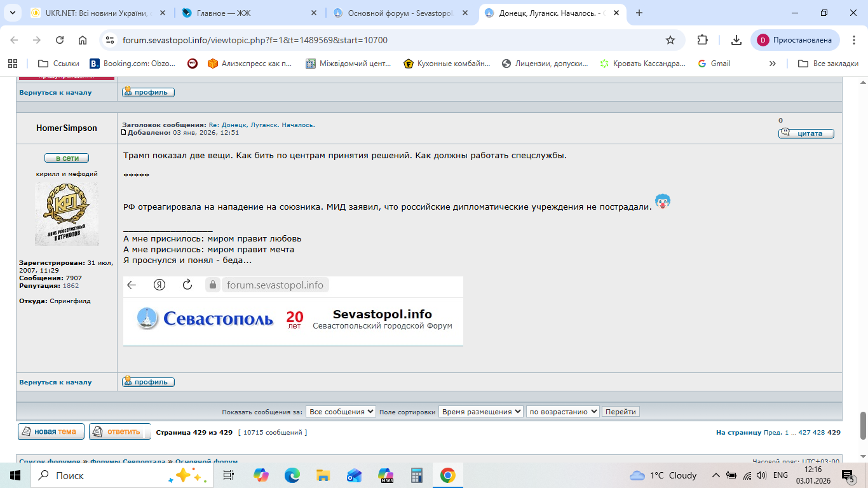Screen dimensions: 868x488
Task: Click the battery icon in system tray
Action: (x=731, y=475)
